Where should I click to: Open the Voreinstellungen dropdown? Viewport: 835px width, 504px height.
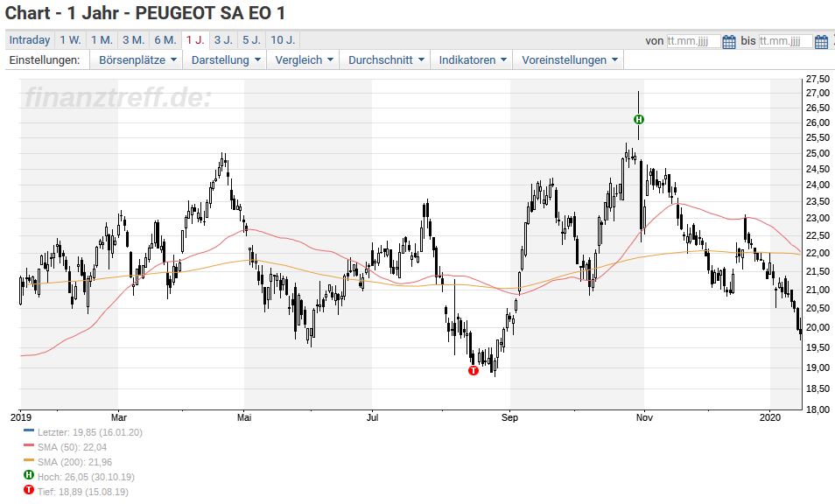pyautogui.click(x=568, y=60)
